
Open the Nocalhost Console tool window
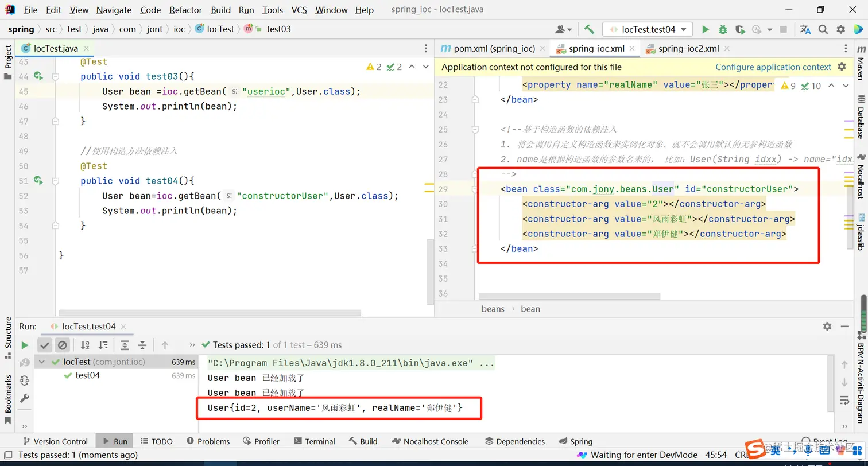(x=431, y=441)
